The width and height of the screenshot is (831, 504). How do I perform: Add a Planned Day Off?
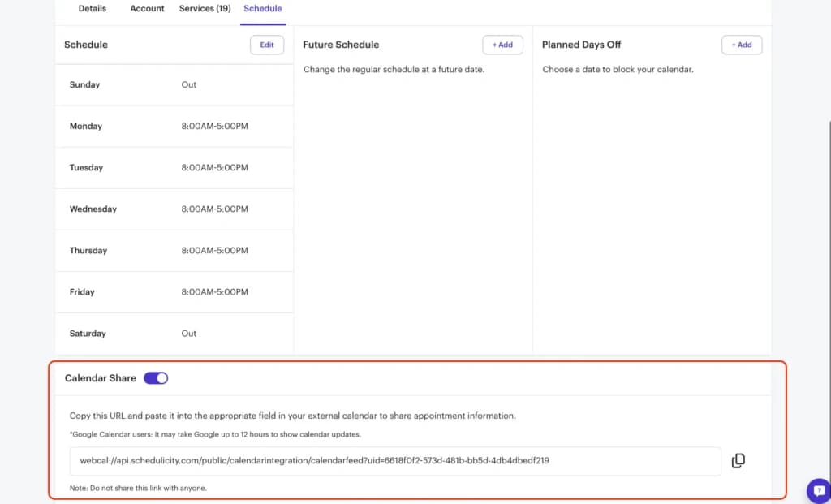pos(742,45)
